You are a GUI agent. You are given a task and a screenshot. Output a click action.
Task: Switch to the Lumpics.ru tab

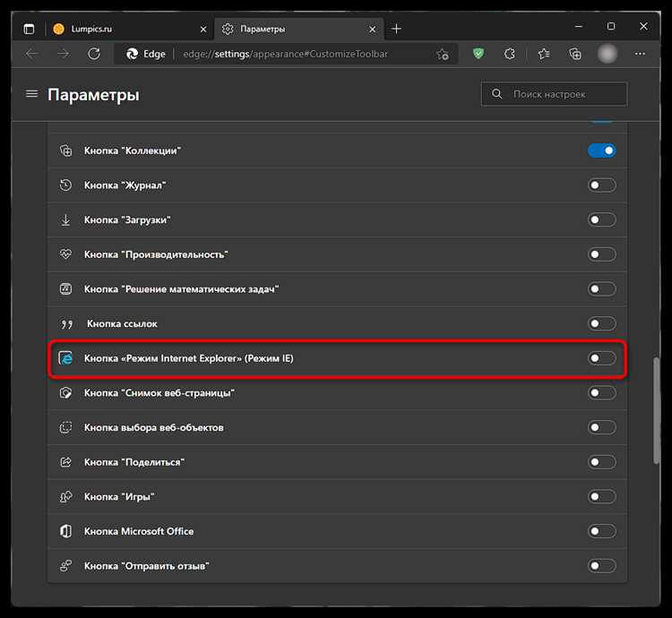pos(128,29)
